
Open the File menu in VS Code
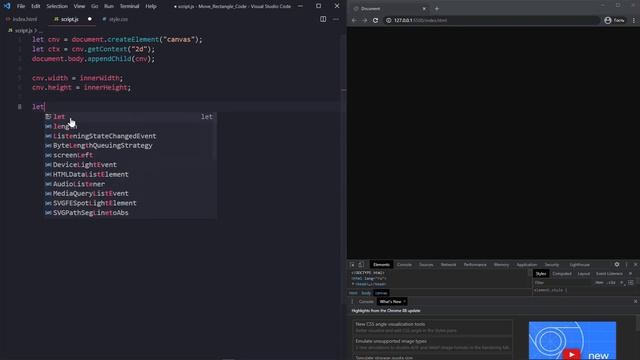pos(21,6)
